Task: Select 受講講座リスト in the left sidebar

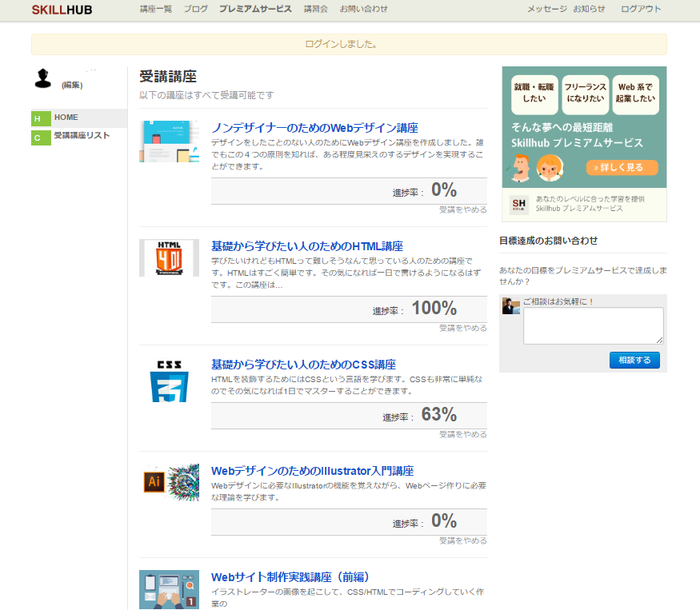Action: [x=82, y=136]
